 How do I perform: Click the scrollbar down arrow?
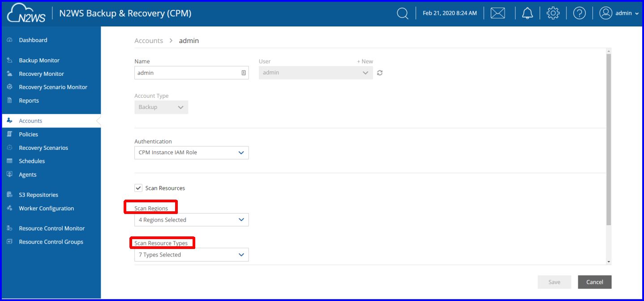pyautogui.click(x=609, y=262)
